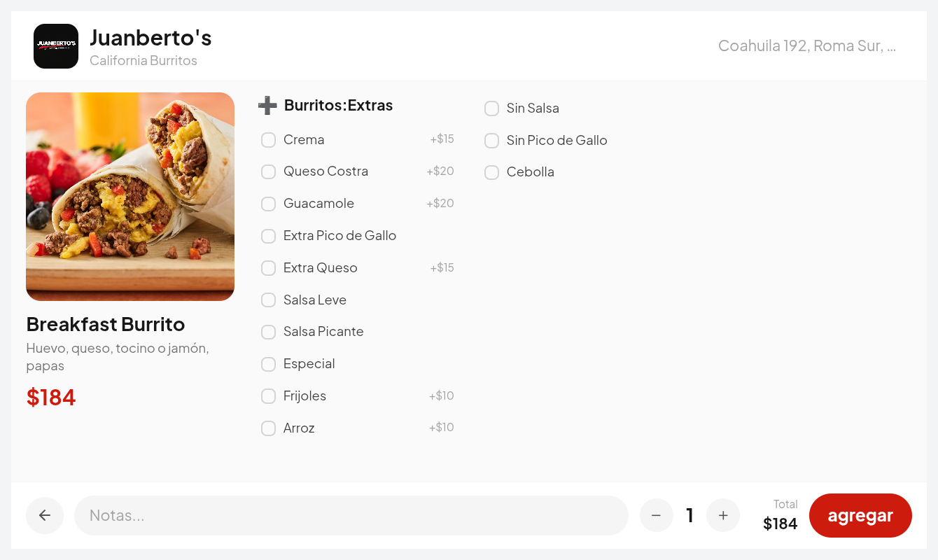Increase quantity with the plus button
Viewport: 938px width, 560px height.
click(x=723, y=515)
